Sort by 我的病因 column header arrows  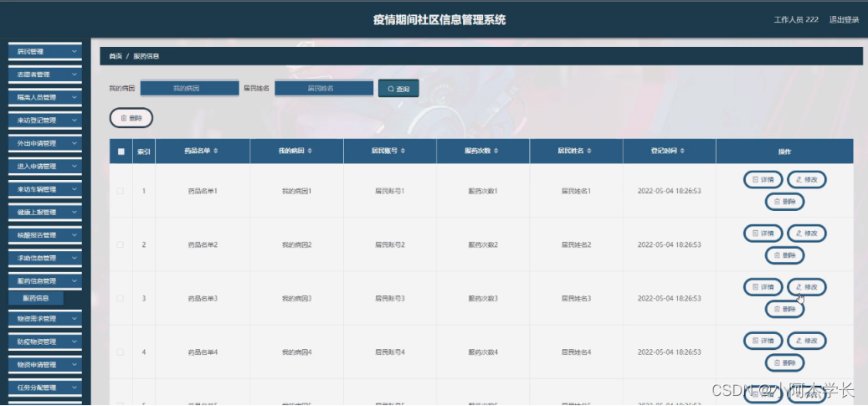click(310, 152)
